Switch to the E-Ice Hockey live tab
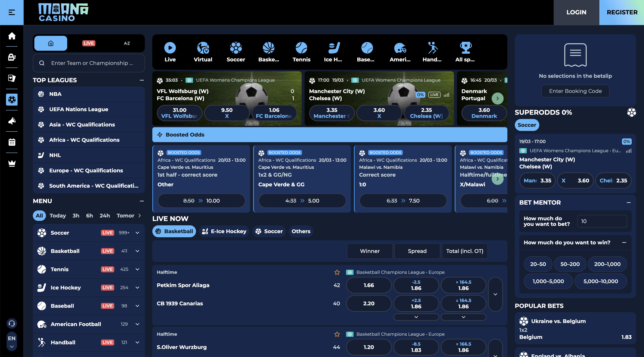 coord(224,231)
